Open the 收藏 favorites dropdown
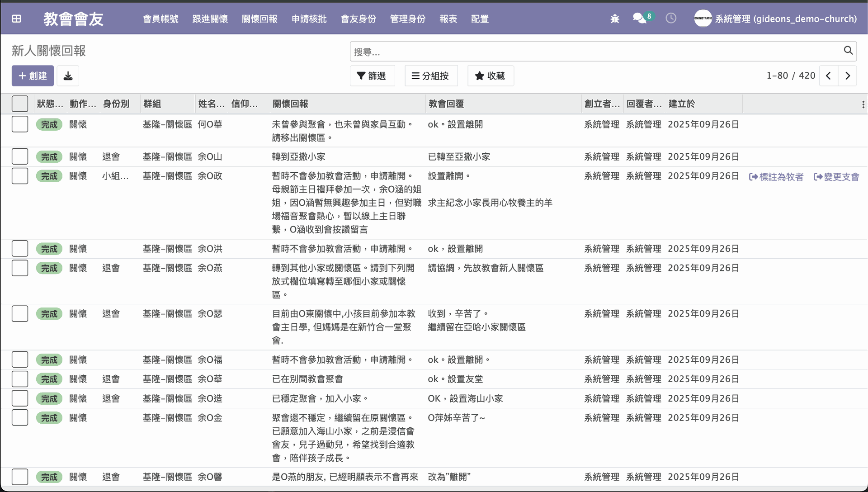The height and width of the screenshot is (492, 868). coord(490,76)
